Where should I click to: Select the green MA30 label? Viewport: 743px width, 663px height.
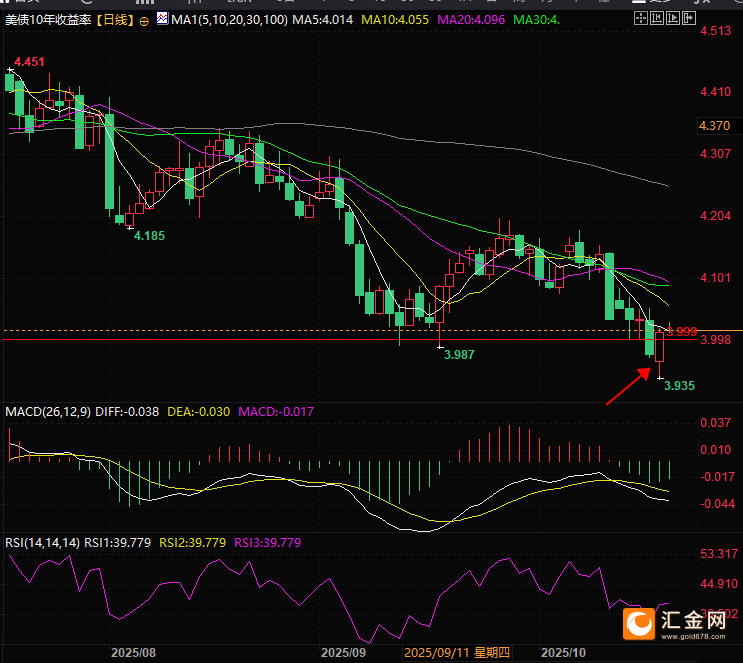[x=536, y=20]
